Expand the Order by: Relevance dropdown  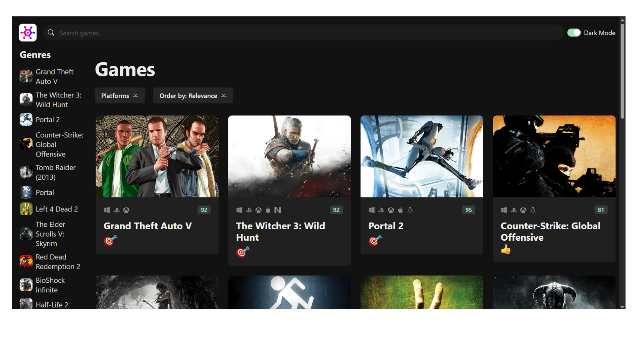193,96
